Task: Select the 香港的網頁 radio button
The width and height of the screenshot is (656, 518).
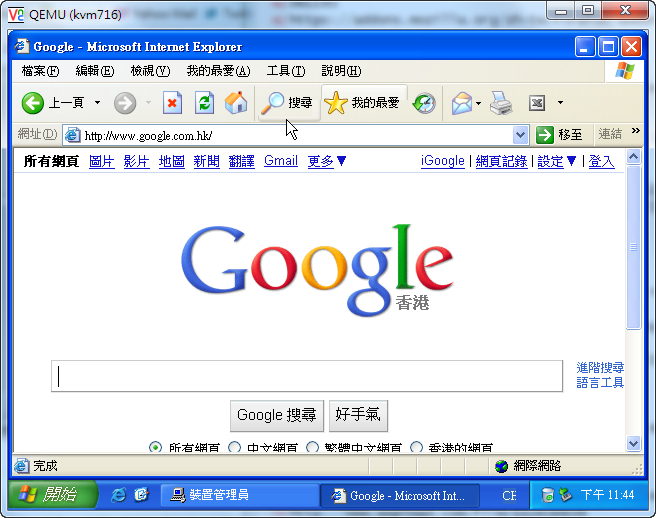Action: (416, 447)
